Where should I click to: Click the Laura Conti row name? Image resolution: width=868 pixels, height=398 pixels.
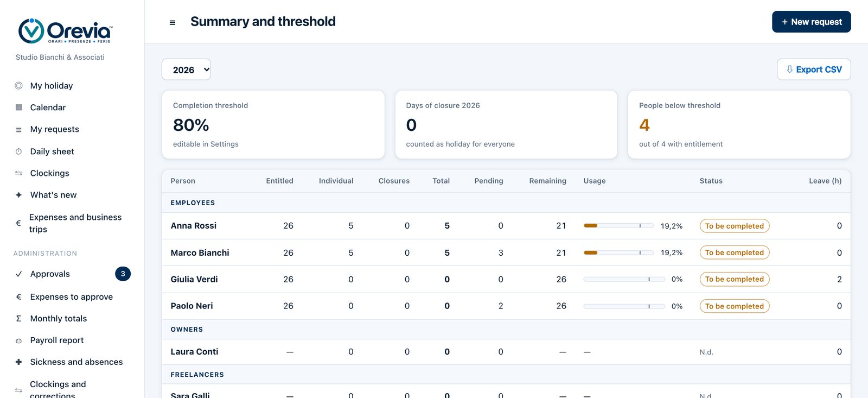(x=194, y=352)
